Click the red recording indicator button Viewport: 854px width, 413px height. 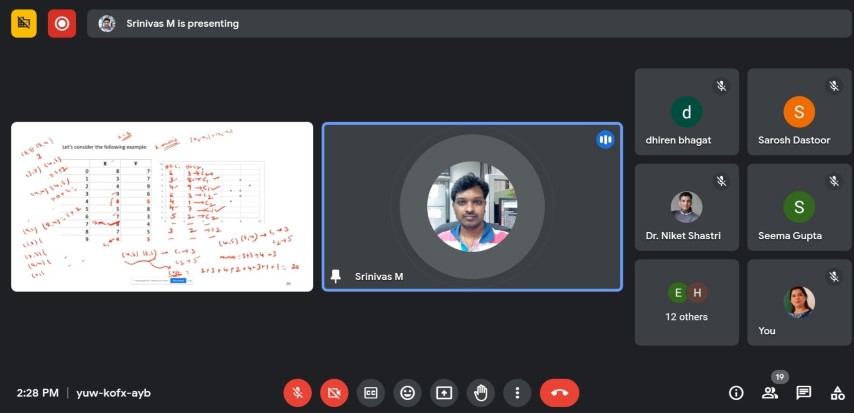pos(62,23)
